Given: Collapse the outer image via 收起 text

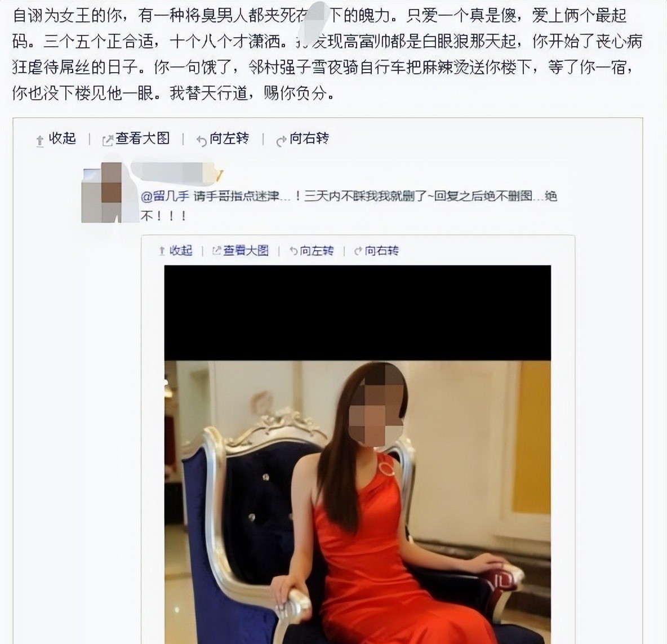Looking at the screenshot, I should [62, 138].
